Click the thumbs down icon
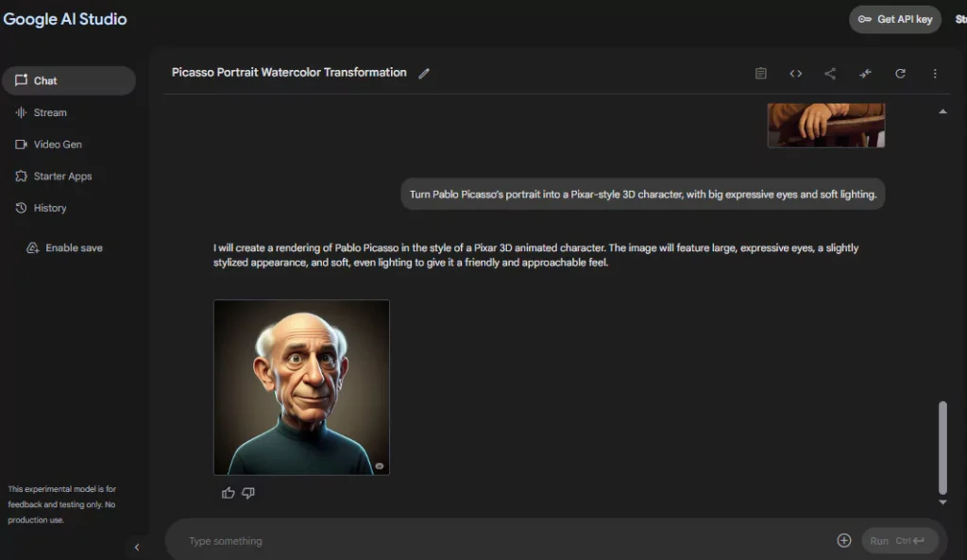Screen dimensions: 967x560 click(x=248, y=493)
